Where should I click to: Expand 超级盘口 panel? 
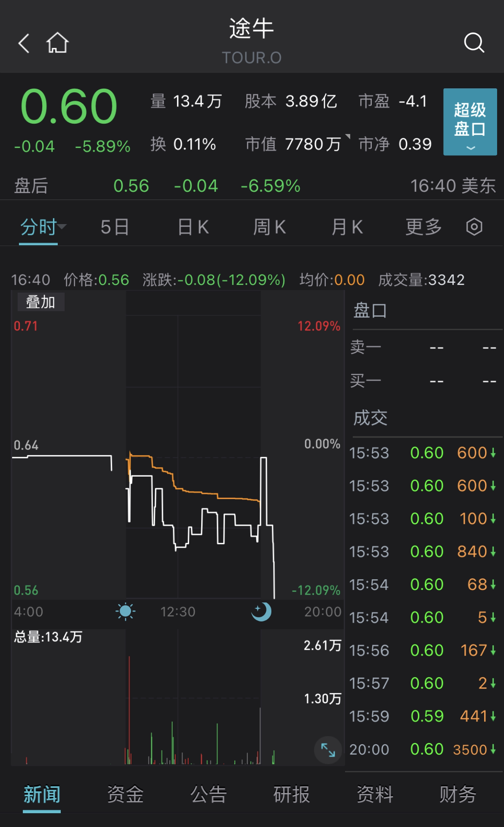point(470,122)
